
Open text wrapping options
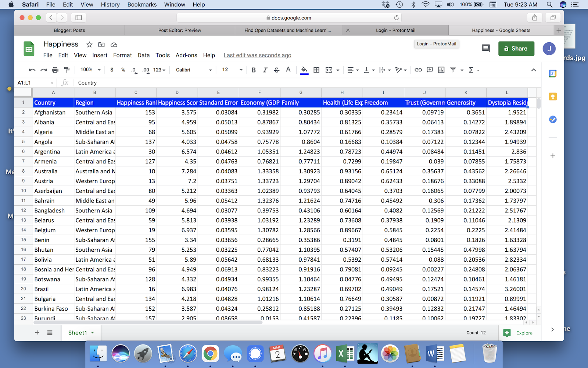pos(385,70)
